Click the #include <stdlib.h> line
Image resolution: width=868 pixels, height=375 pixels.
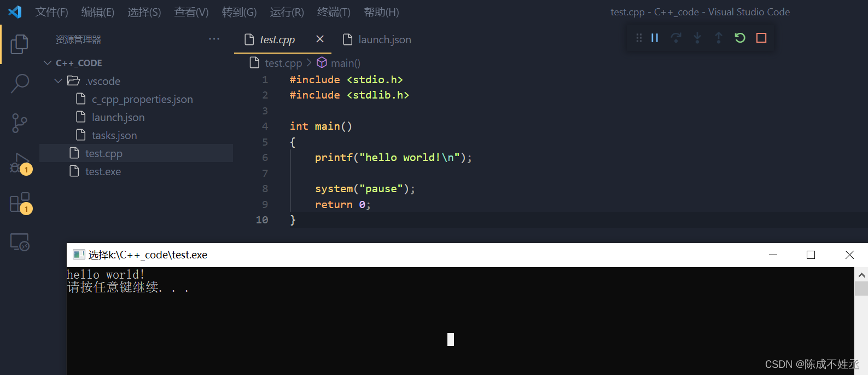click(349, 95)
